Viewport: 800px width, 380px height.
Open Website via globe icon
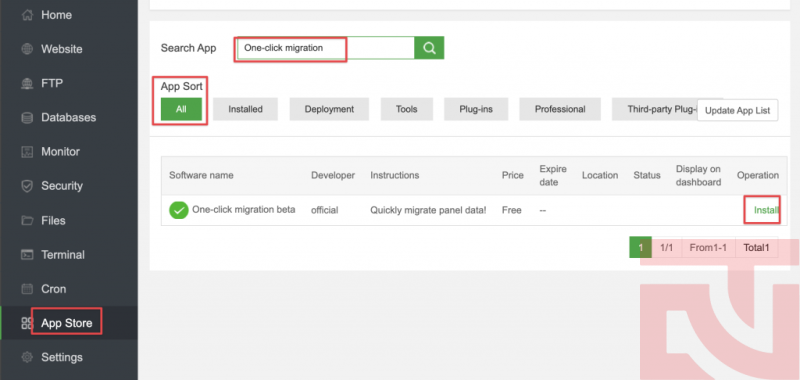pyautogui.click(x=27, y=49)
